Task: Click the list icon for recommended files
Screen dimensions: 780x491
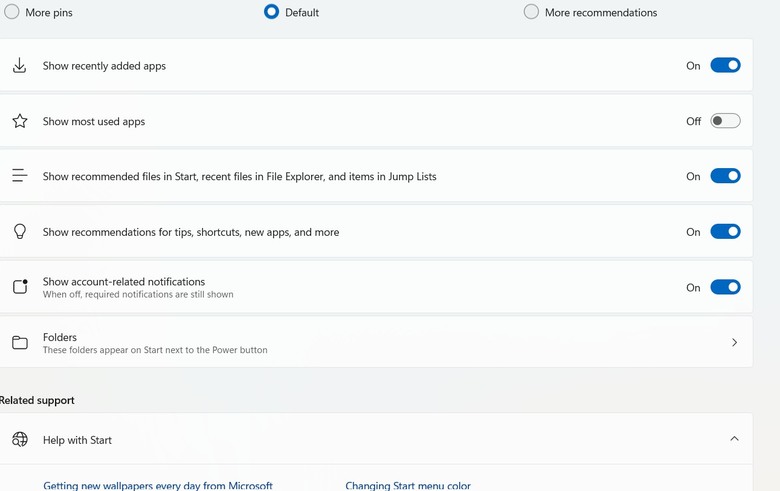Action: click(x=20, y=176)
